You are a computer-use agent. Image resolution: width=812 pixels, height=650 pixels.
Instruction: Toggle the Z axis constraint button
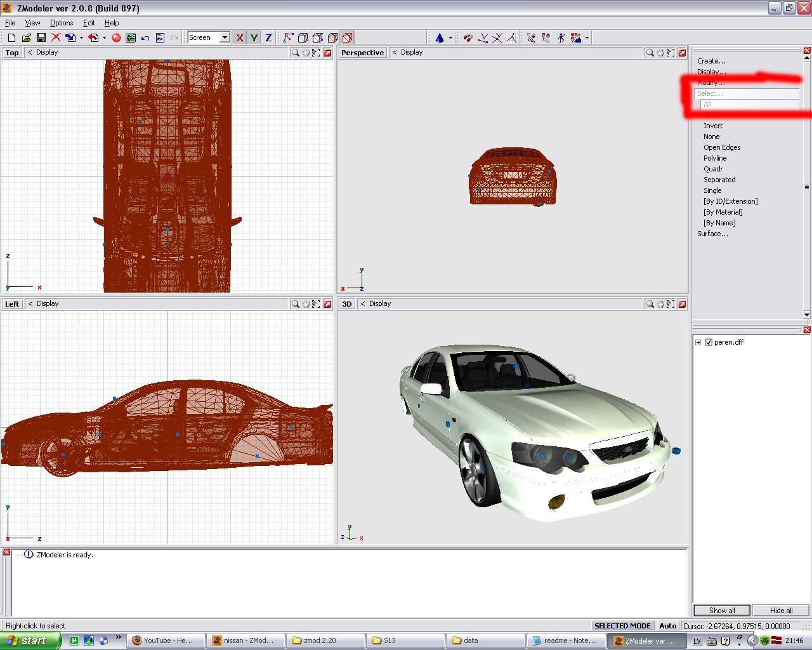click(268, 38)
